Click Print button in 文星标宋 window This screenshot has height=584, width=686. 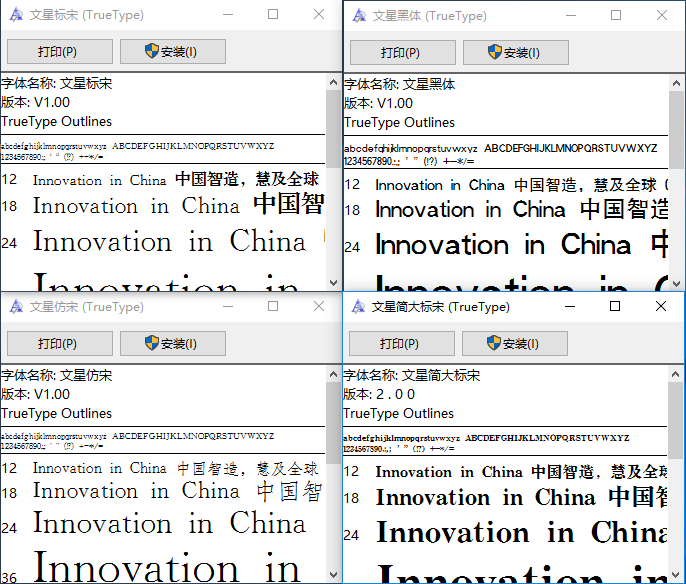point(60,52)
